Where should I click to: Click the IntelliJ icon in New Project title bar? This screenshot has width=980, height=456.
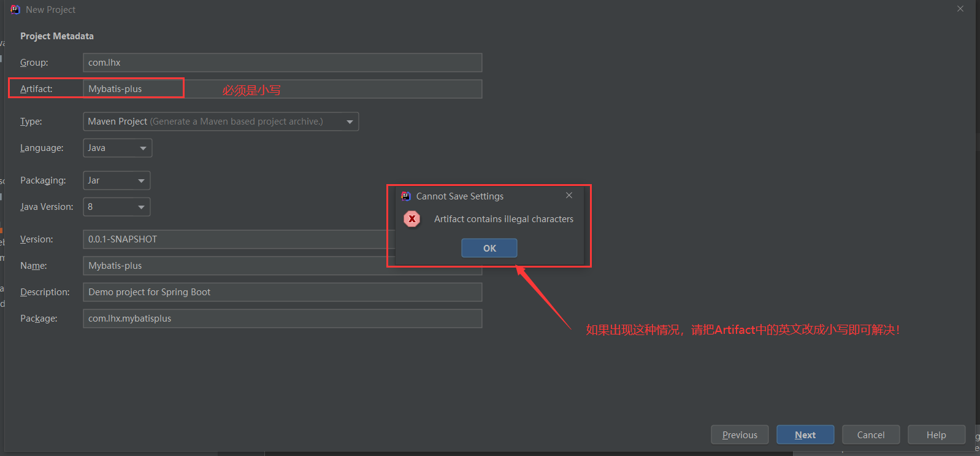pyautogui.click(x=15, y=9)
